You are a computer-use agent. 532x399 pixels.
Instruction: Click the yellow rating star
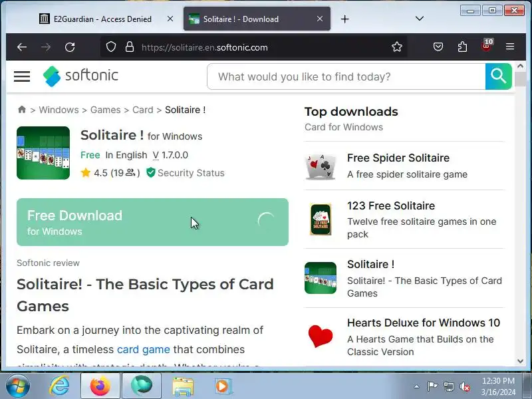86,173
